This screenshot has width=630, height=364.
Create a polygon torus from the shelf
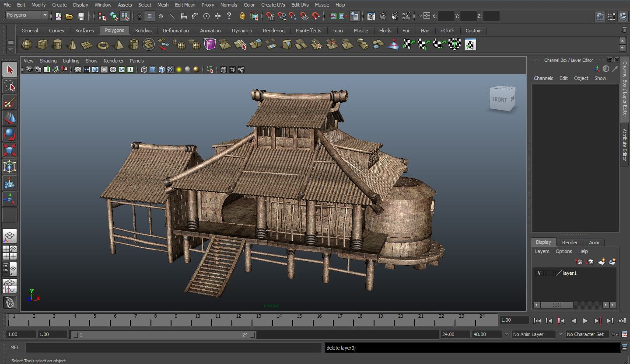pyautogui.click(x=103, y=44)
